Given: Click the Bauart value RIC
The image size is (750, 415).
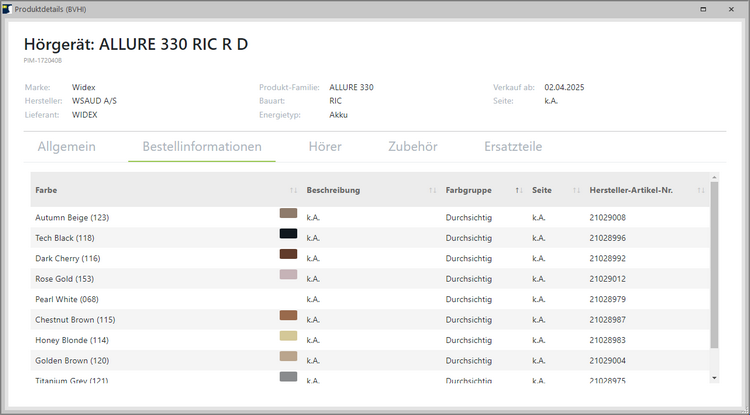Looking at the screenshot, I should [x=335, y=101].
